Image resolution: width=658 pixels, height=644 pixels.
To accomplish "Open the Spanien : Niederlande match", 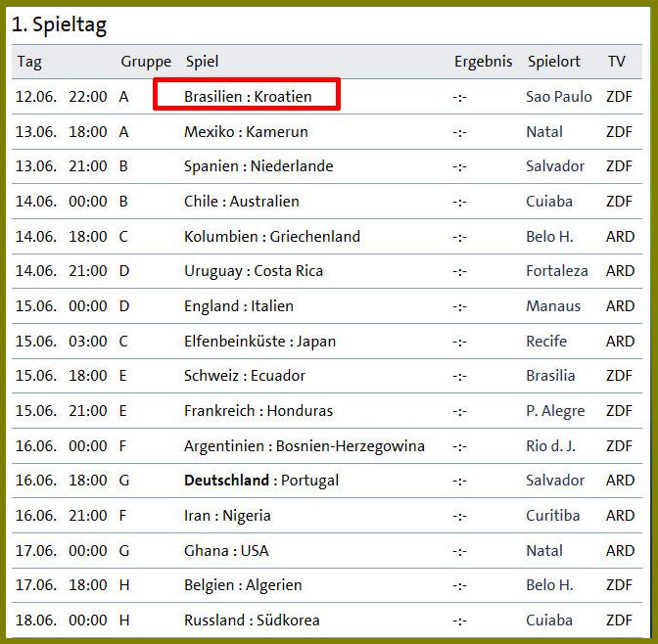I will (x=258, y=166).
